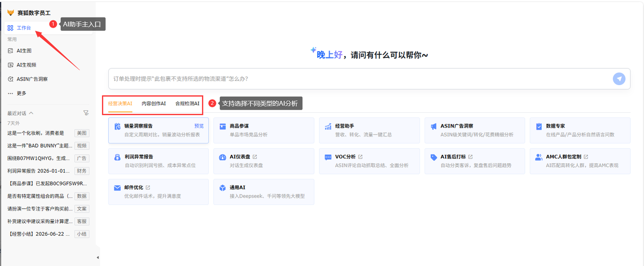Click the 视频 tag label
The image size is (644, 266).
pos(82,146)
